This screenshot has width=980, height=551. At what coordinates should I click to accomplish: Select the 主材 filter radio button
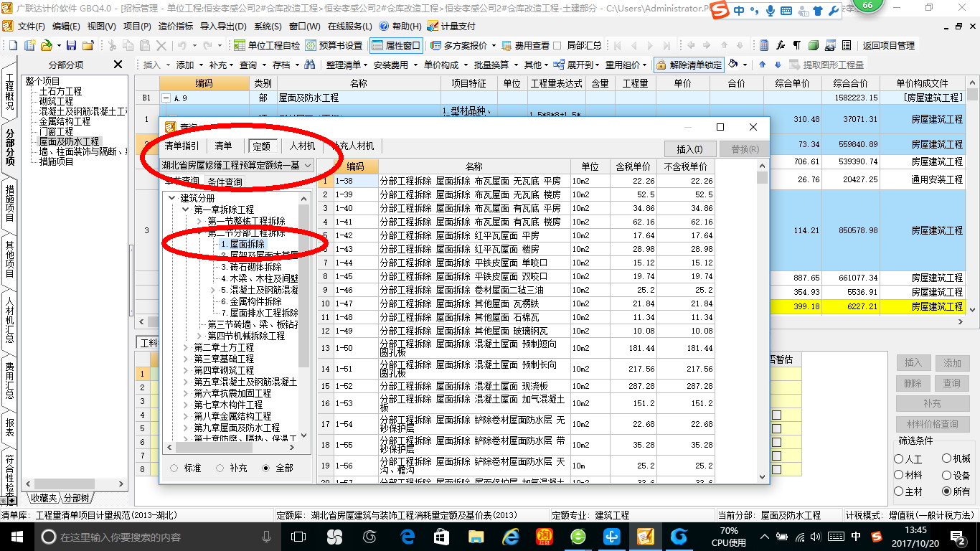(x=899, y=492)
